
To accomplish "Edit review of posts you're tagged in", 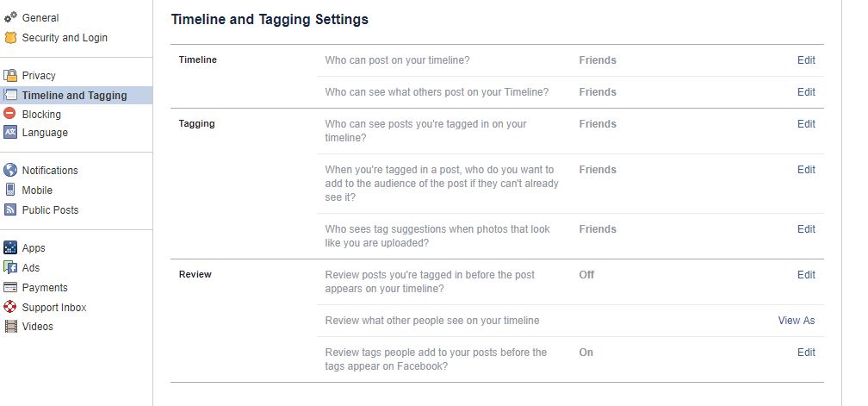I will pyautogui.click(x=806, y=275).
